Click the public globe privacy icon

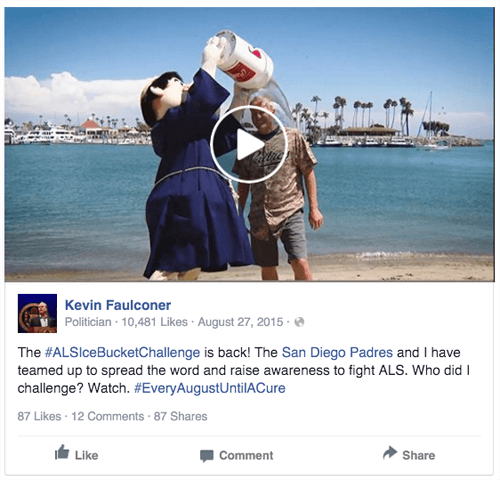coord(299,322)
